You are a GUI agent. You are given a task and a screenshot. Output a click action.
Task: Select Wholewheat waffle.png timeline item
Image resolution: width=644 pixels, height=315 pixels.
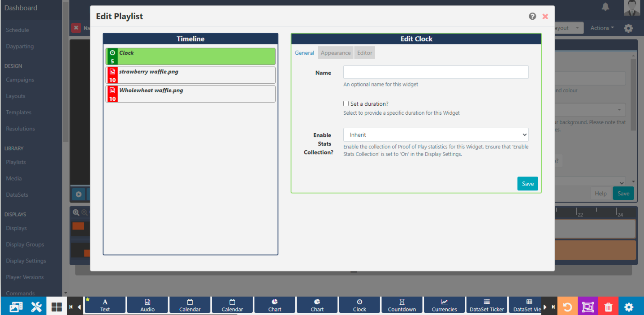[x=190, y=94]
